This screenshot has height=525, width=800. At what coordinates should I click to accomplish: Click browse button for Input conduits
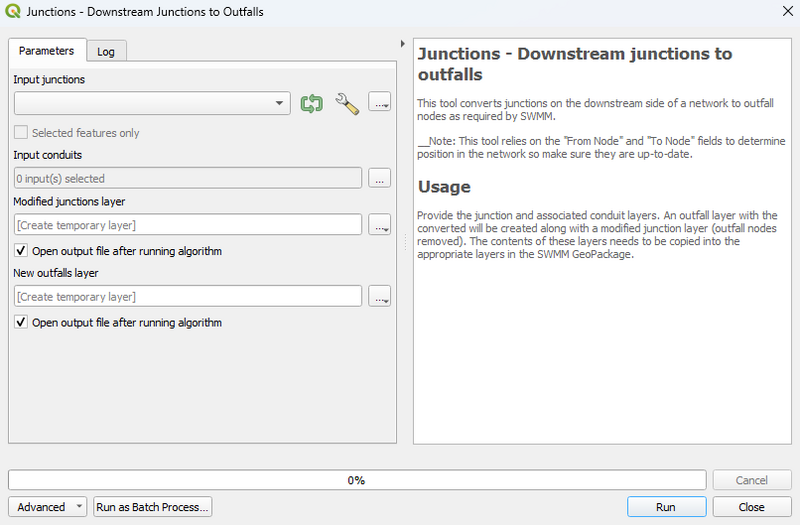pyautogui.click(x=379, y=178)
